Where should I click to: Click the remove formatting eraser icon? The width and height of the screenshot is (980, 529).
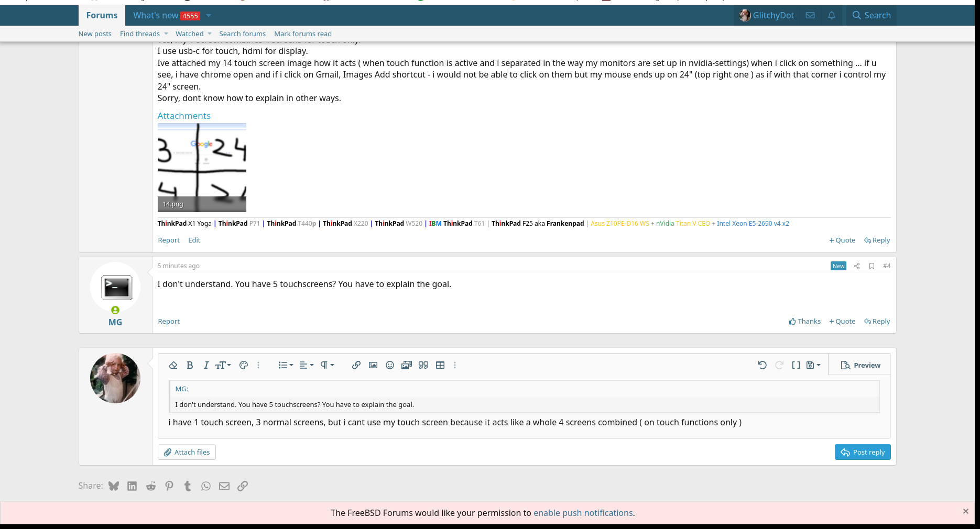[x=173, y=365]
